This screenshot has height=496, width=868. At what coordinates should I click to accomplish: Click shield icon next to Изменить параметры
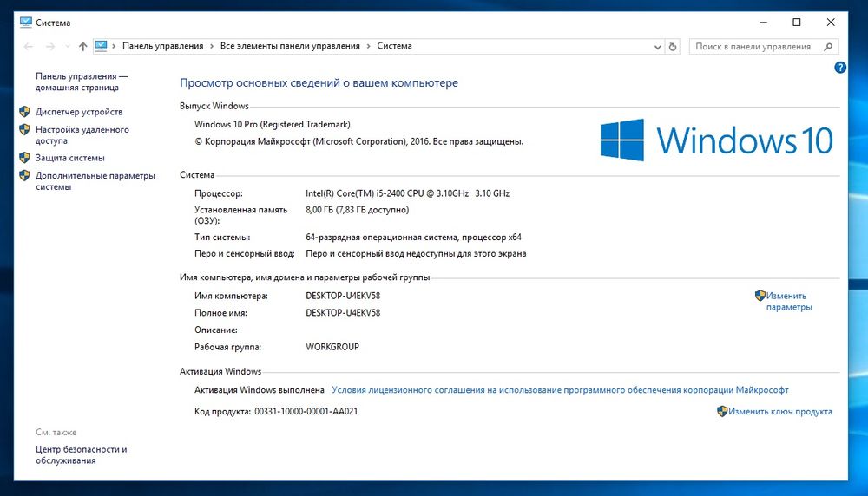pyautogui.click(x=760, y=296)
